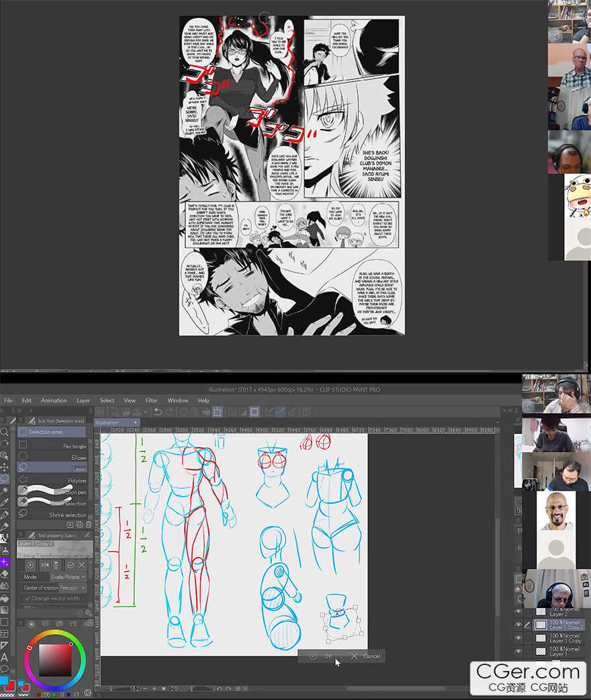This screenshot has height=700, width=591.
Task: Open the Mode Scale/Rotate dropdown
Action: tap(67, 576)
